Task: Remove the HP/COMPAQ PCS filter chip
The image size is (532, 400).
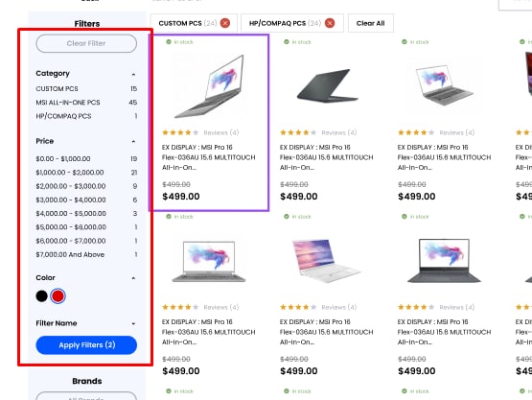Action: tap(330, 23)
